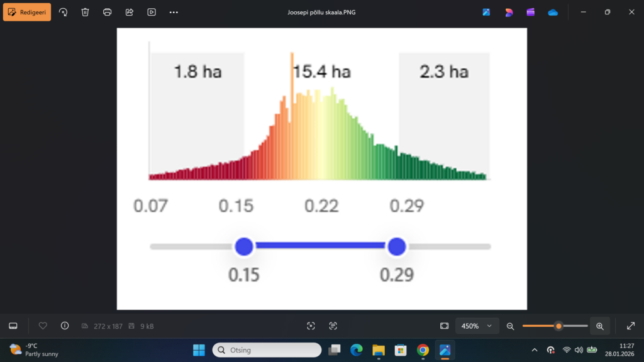
Task: Toggle the filmstrip view icon
Action: click(13, 326)
